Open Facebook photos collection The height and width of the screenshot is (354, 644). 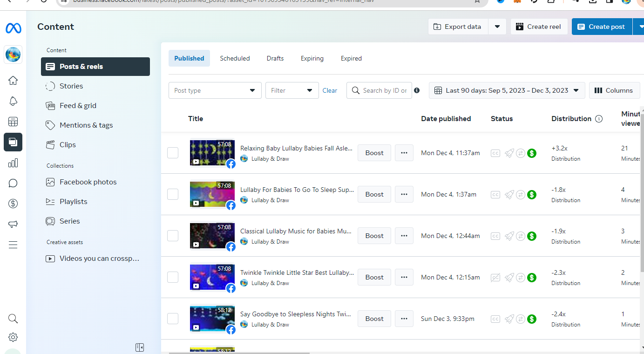95,182
